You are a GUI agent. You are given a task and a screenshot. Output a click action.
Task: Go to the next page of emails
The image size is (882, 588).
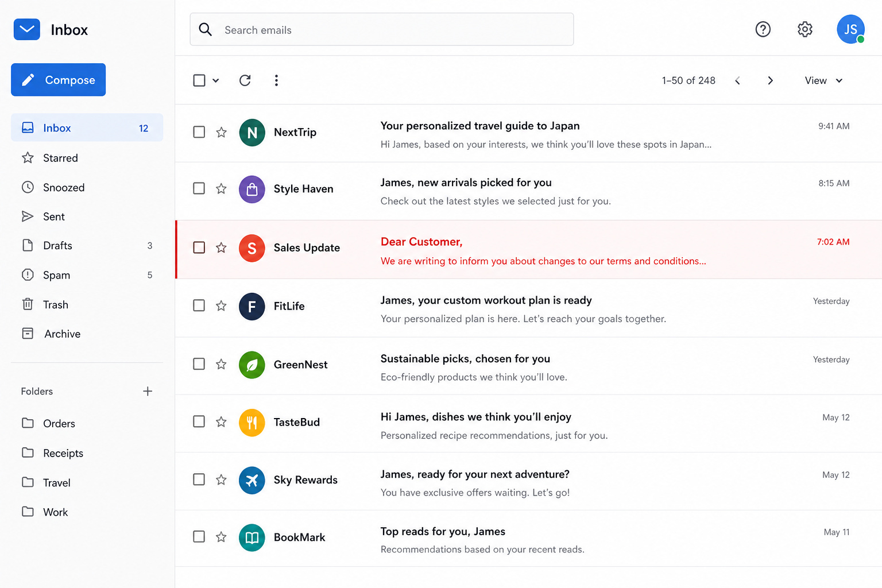771,80
